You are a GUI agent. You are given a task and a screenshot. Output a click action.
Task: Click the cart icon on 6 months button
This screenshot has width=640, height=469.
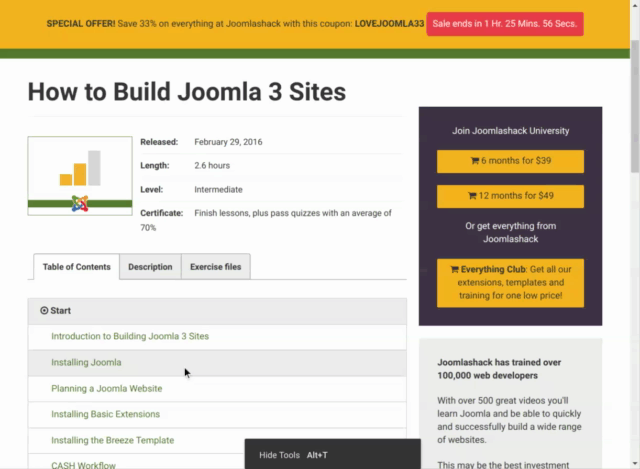[475, 161]
